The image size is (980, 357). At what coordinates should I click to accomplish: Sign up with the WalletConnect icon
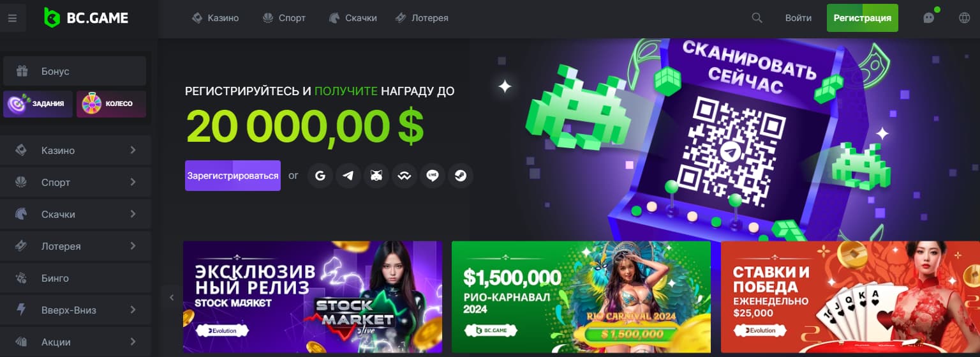point(405,176)
